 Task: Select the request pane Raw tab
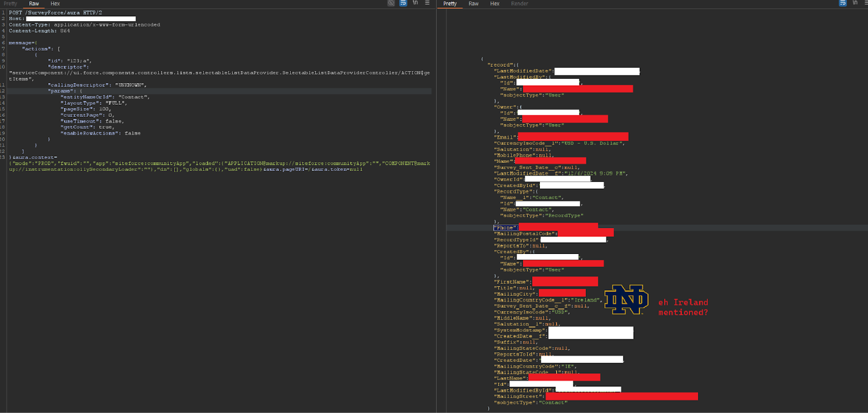[34, 4]
